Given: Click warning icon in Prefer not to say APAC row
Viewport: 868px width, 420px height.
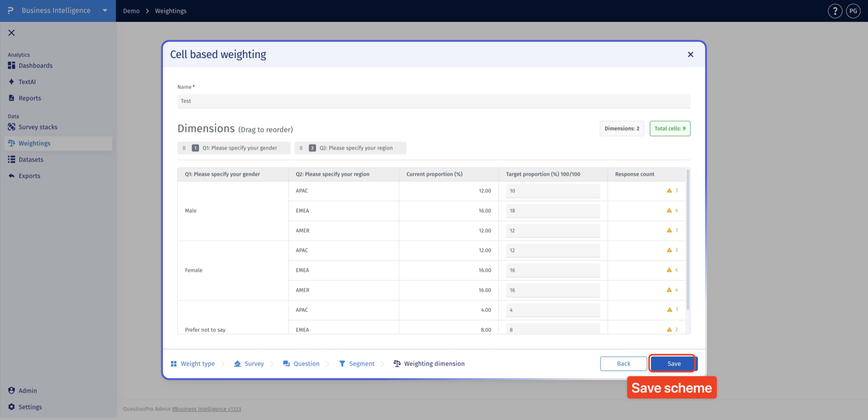Looking at the screenshot, I should coord(669,310).
